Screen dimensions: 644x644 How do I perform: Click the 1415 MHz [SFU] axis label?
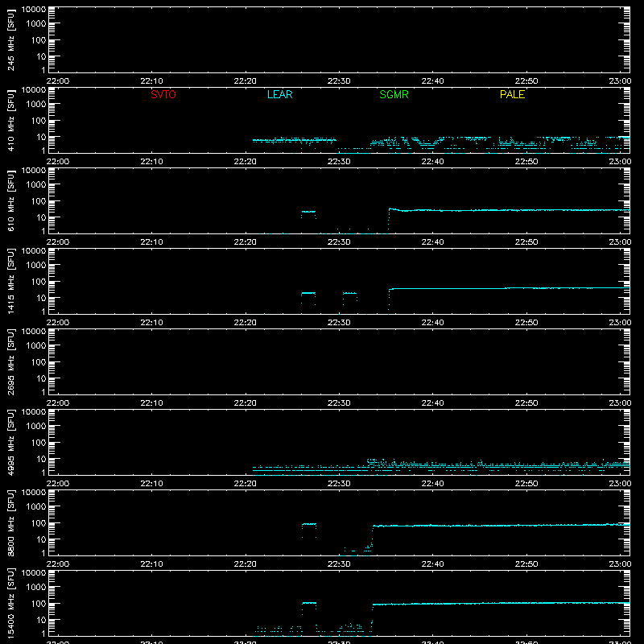[x=10, y=282]
